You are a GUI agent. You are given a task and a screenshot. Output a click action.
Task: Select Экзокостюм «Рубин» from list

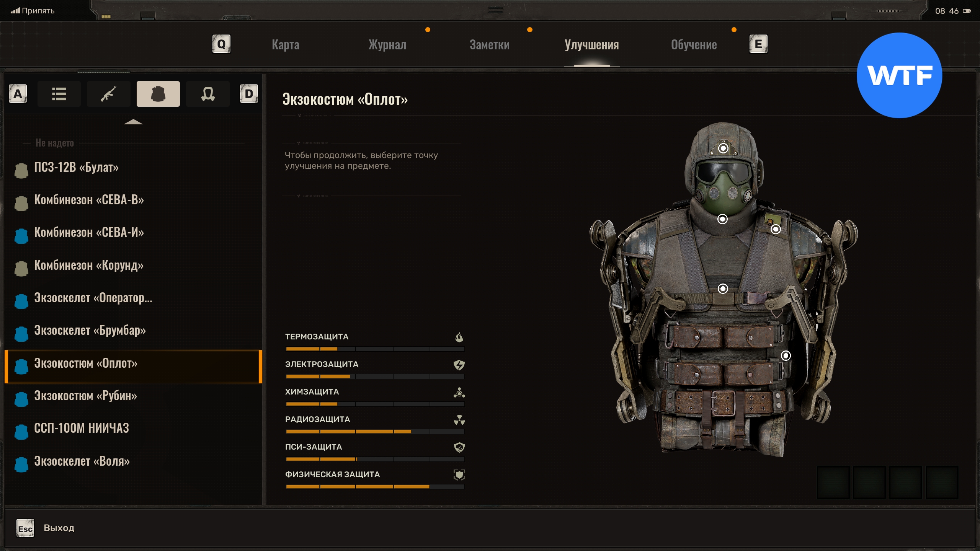coord(86,396)
